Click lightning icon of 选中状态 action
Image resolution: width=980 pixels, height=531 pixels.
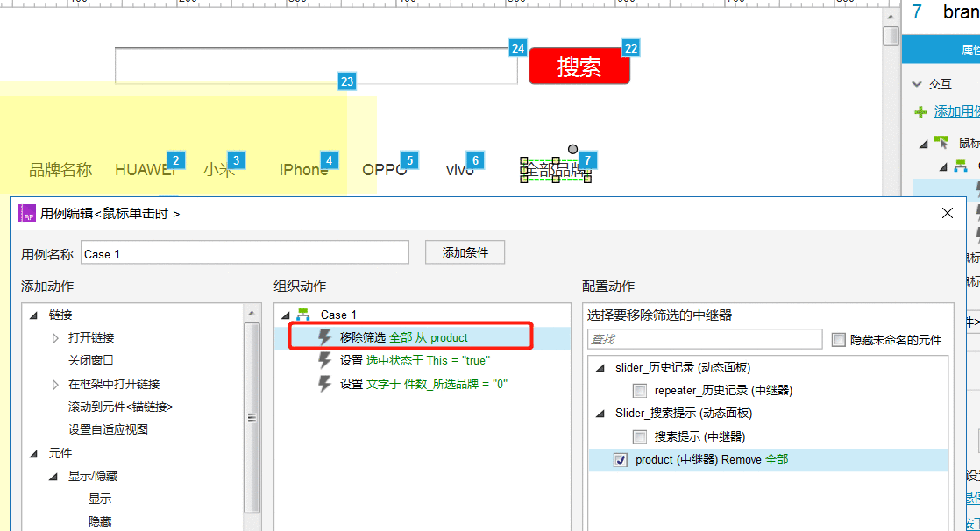pos(324,360)
